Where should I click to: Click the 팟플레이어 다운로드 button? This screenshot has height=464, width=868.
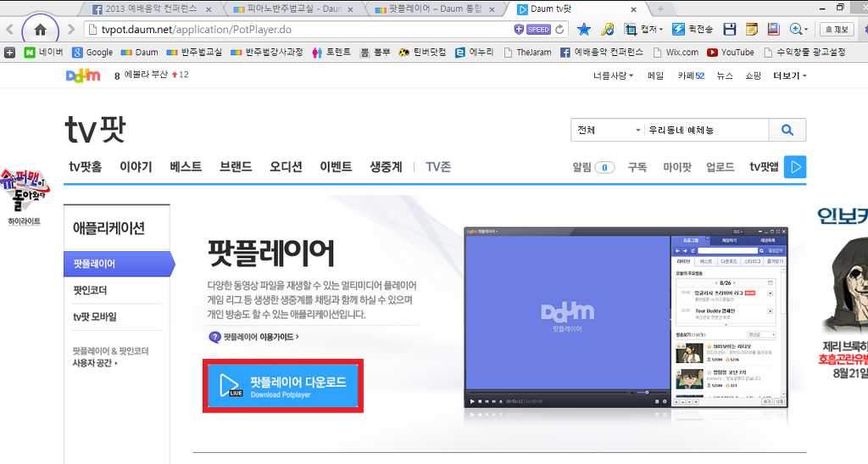[283, 385]
